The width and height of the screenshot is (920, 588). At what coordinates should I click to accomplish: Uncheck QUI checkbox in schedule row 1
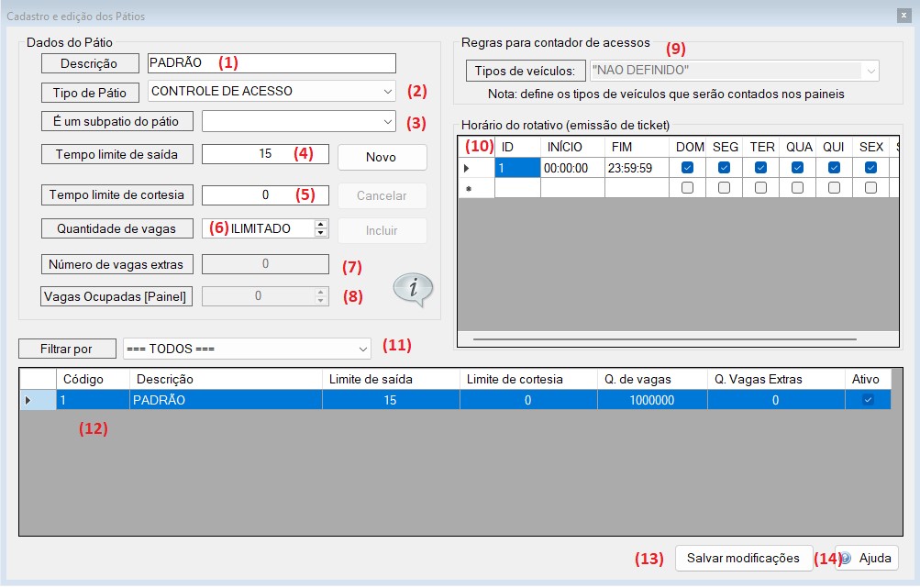[x=834, y=168]
